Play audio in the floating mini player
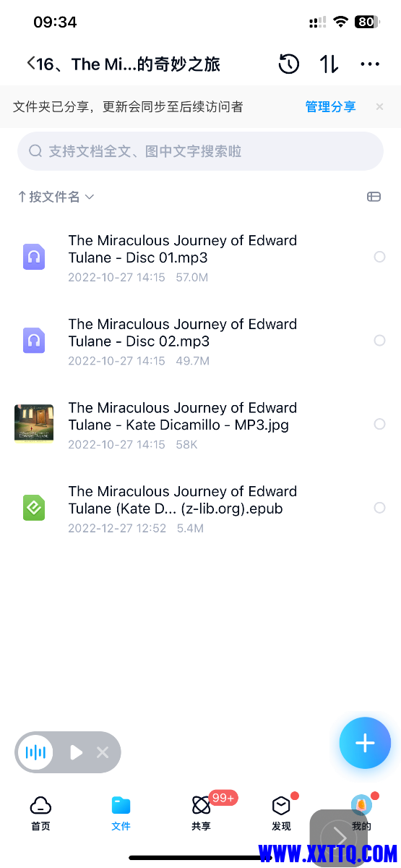The width and height of the screenshot is (401, 868). [x=76, y=752]
